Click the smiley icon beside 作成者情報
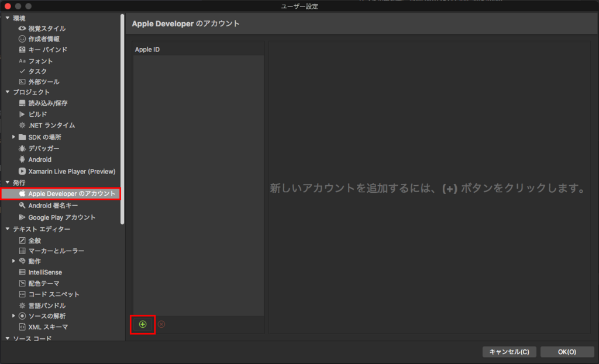Screen dimensions: 599x364 tap(22, 39)
